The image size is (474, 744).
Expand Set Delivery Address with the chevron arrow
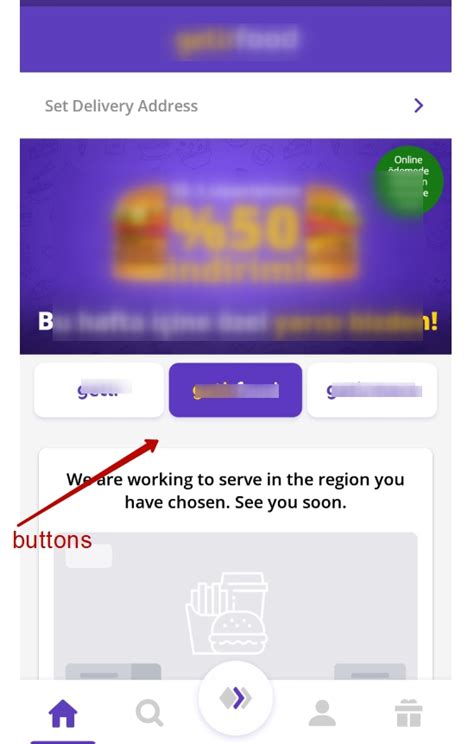coord(418,105)
